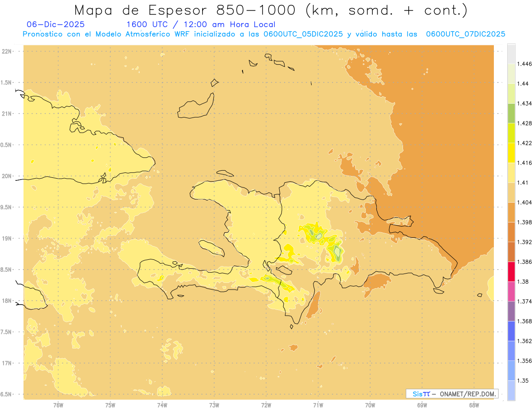Screen dimensions: 532x411
Task: Click legend value '1.398'
Action: point(525,222)
